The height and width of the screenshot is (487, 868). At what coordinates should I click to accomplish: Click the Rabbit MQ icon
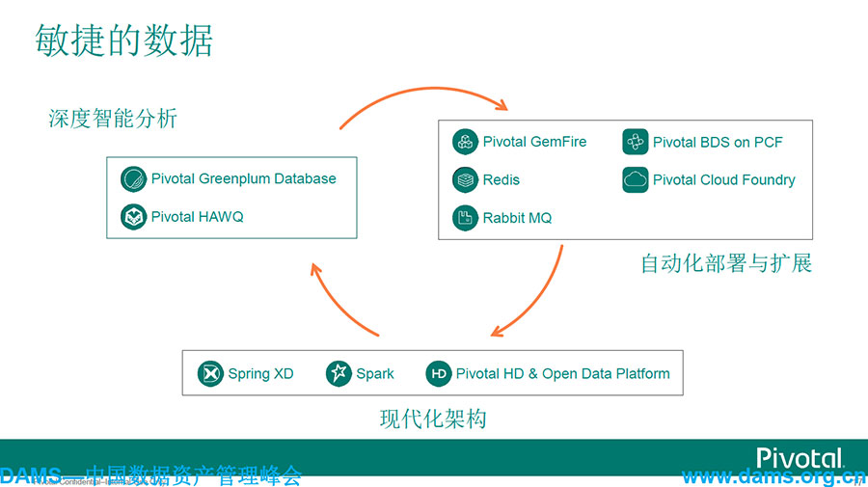465,218
